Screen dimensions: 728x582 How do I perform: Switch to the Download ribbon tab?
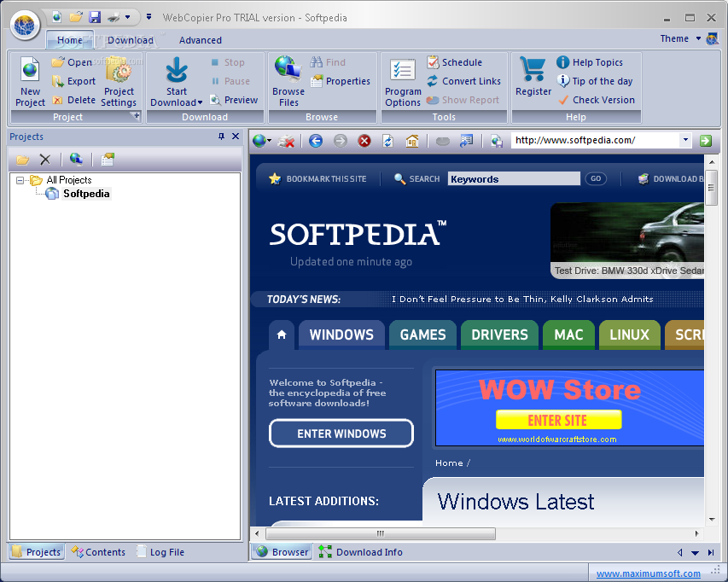point(131,40)
